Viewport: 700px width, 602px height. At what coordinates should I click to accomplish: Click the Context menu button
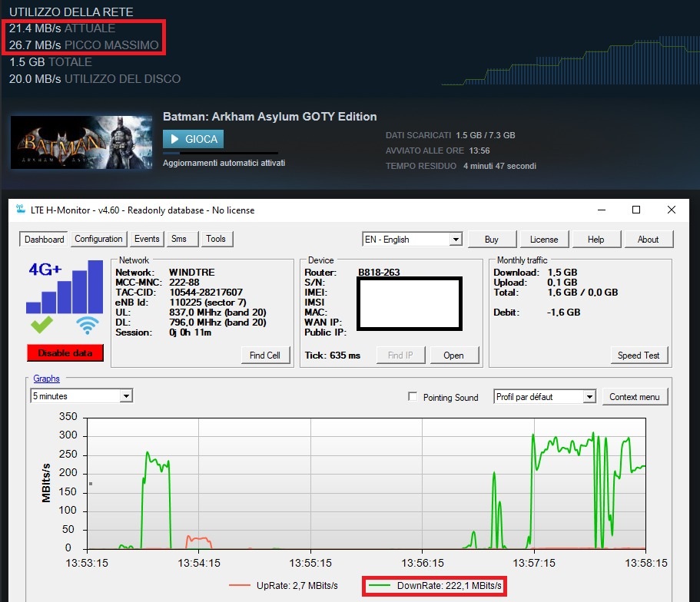point(635,397)
